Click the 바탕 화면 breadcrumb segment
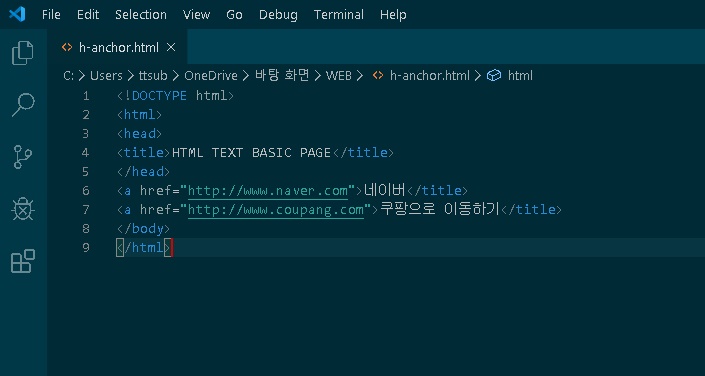 [x=282, y=76]
